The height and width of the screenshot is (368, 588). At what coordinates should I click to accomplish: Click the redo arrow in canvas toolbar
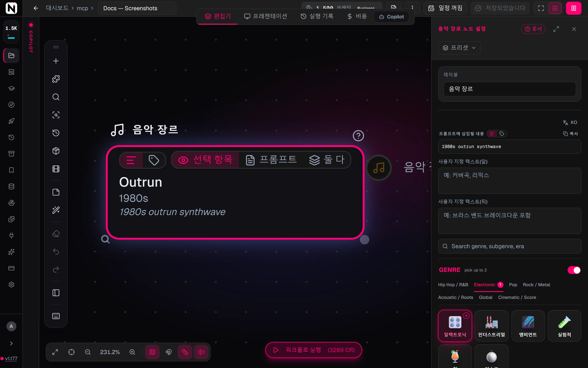click(56, 269)
